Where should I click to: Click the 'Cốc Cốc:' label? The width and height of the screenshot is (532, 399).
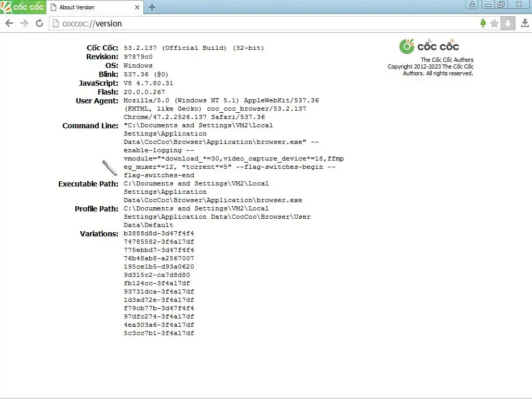(x=102, y=48)
